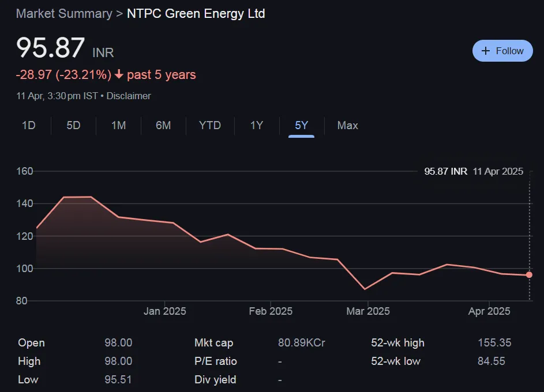This screenshot has height=392, width=544.
Task: Click the High value 98.00
Action: pos(118,361)
